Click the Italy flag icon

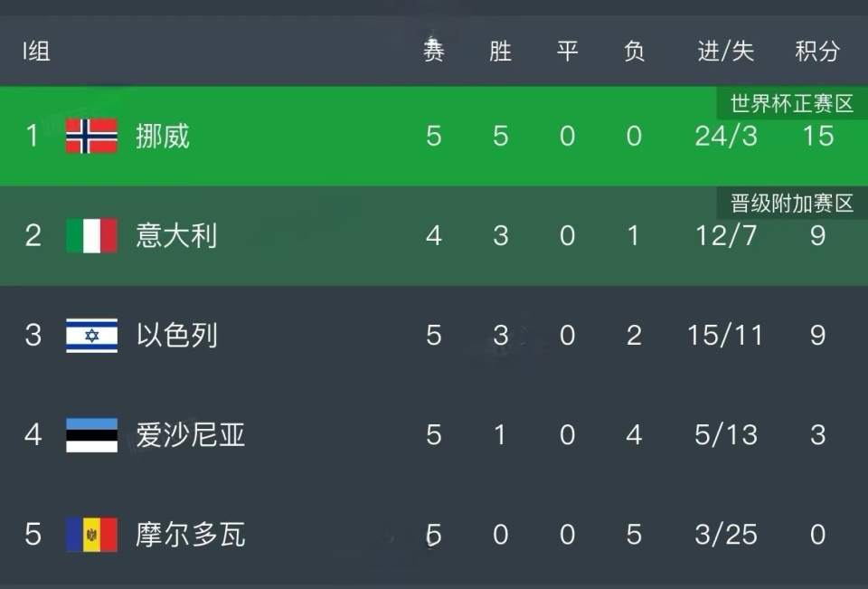(x=91, y=235)
